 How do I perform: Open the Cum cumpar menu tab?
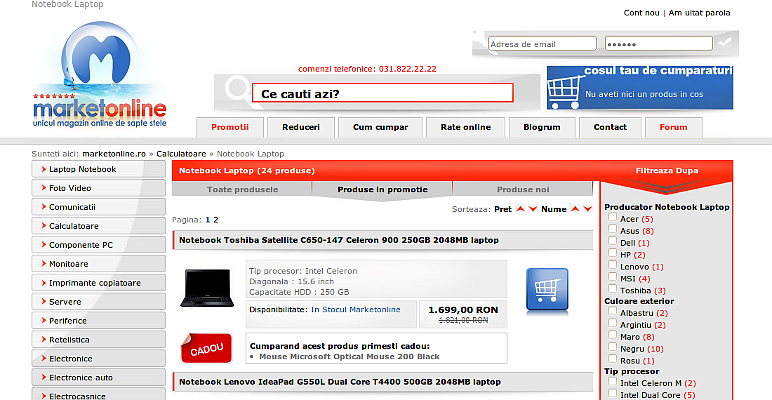point(380,127)
